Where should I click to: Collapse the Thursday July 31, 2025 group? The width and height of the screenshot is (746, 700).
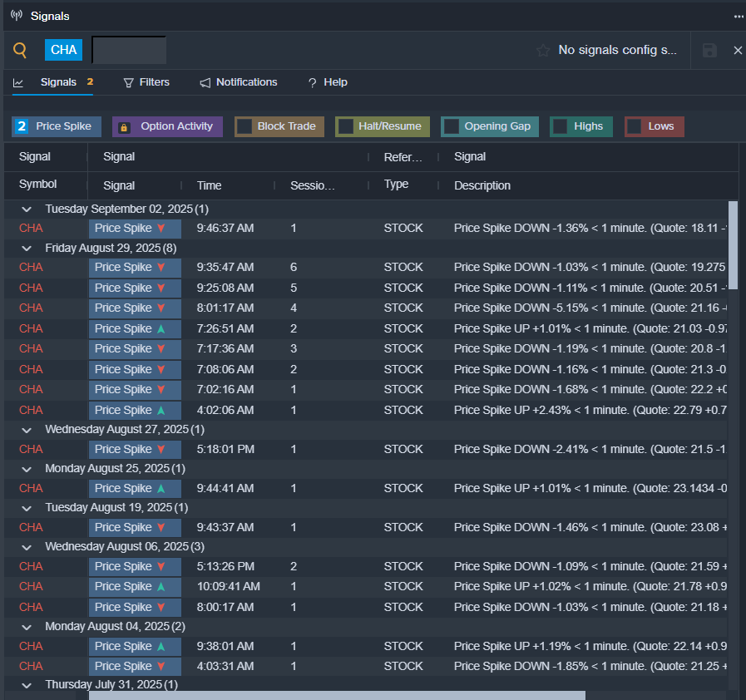27,685
